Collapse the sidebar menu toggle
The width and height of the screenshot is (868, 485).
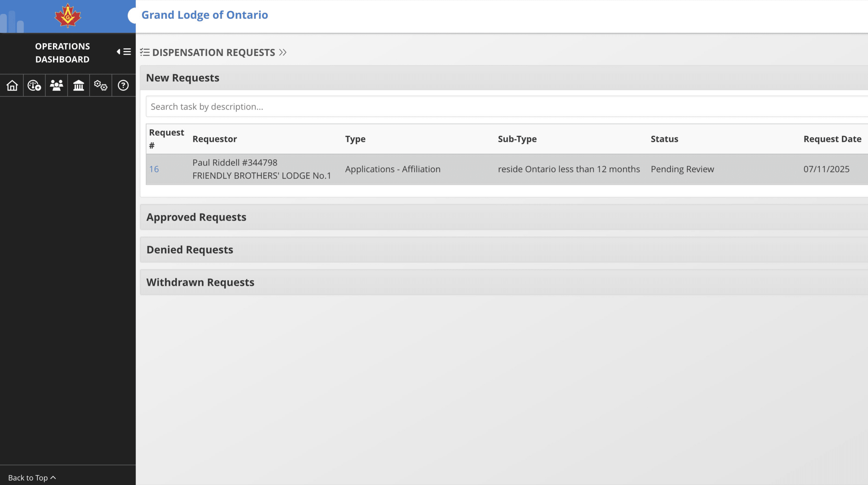coord(124,52)
